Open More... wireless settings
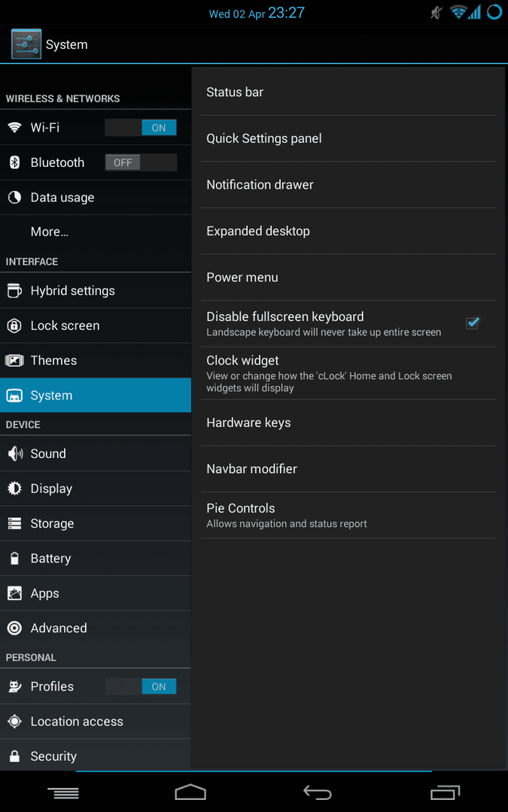Image resolution: width=508 pixels, height=812 pixels. point(96,232)
